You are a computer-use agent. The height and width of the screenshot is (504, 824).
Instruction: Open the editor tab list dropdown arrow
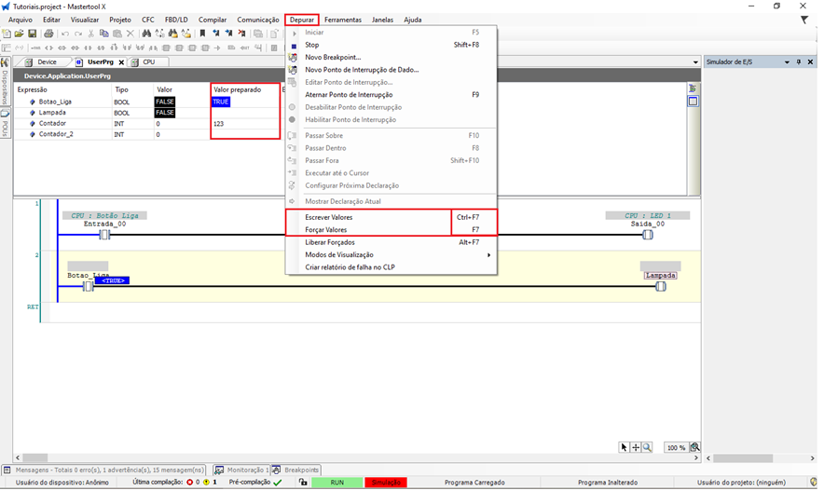pyautogui.click(x=695, y=62)
